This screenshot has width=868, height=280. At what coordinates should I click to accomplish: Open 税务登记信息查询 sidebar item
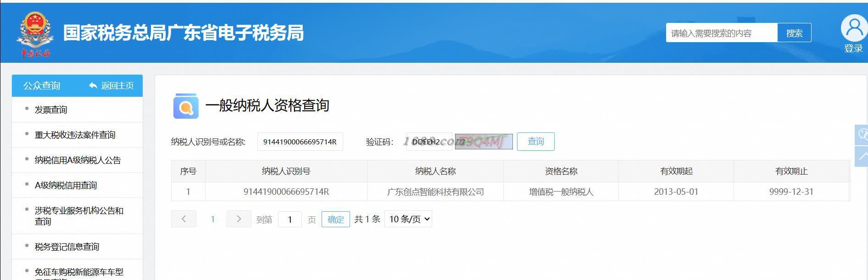(67, 247)
